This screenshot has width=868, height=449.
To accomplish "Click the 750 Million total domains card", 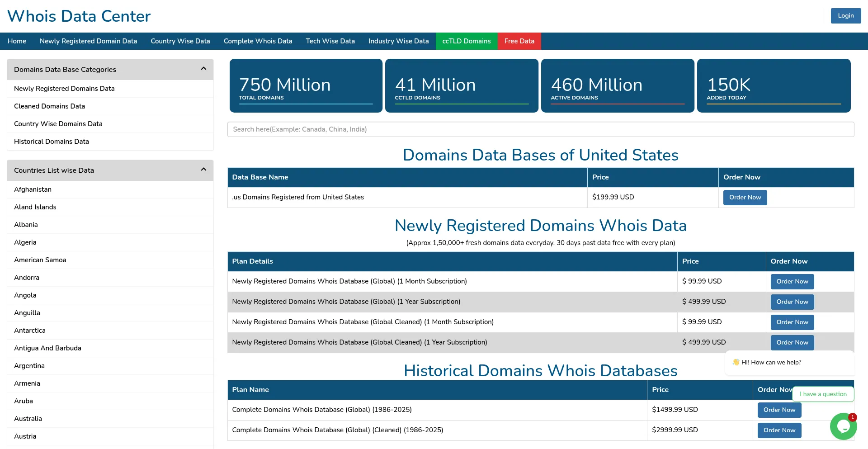I will coord(306,85).
